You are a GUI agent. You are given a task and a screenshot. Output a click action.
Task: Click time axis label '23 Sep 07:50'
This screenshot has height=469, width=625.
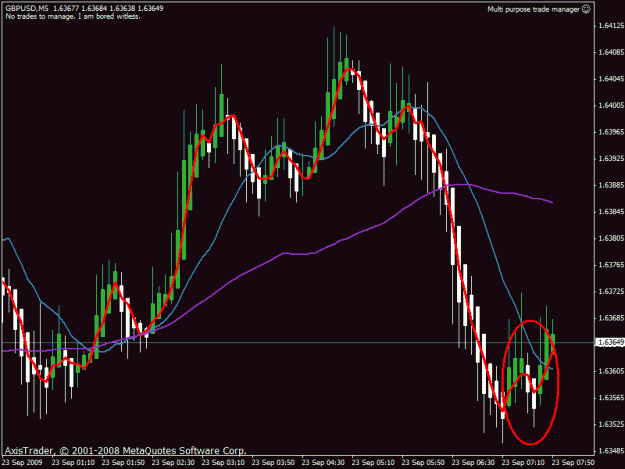pyautogui.click(x=573, y=463)
